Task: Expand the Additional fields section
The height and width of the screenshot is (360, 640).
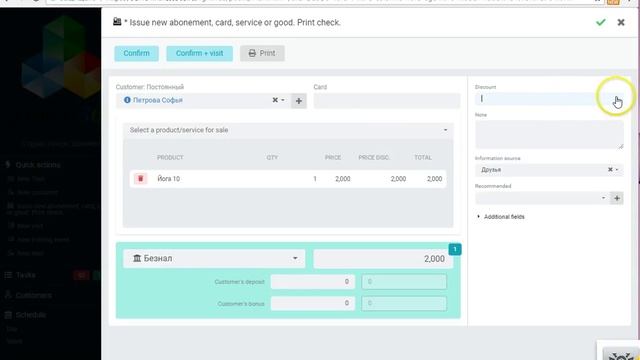Action: click(501, 217)
